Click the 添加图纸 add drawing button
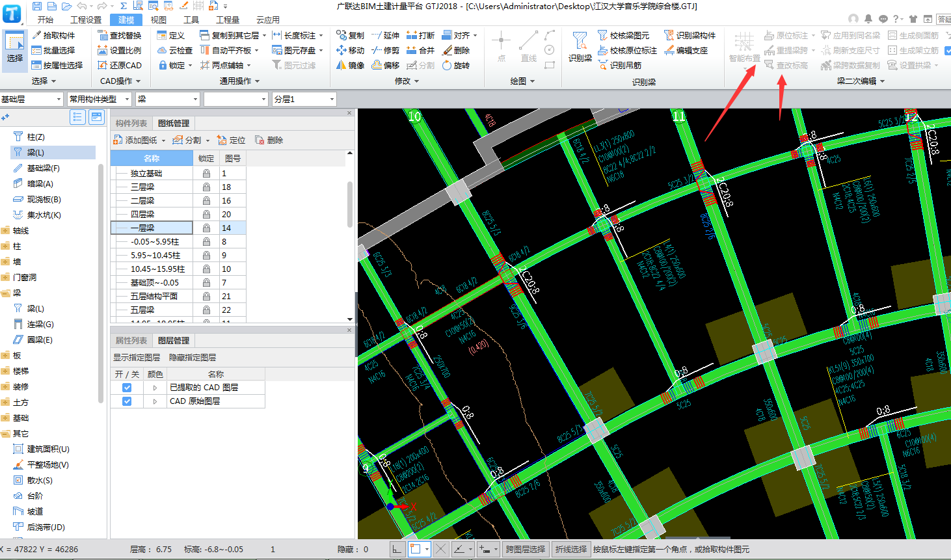The width and height of the screenshot is (951, 560). pyautogui.click(x=139, y=140)
